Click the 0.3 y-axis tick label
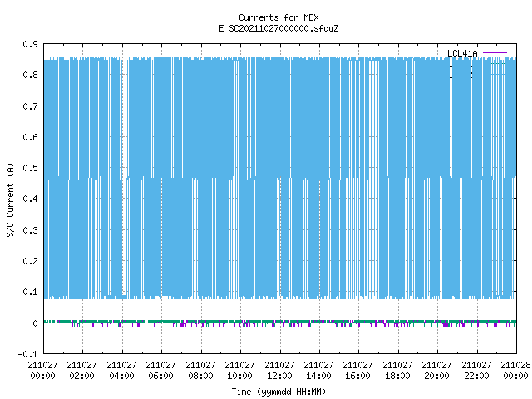 (30, 230)
